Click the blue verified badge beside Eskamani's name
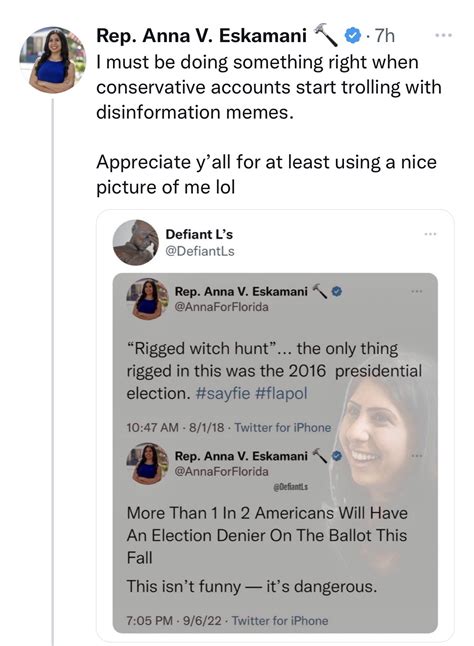 pyautogui.click(x=351, y=36)
